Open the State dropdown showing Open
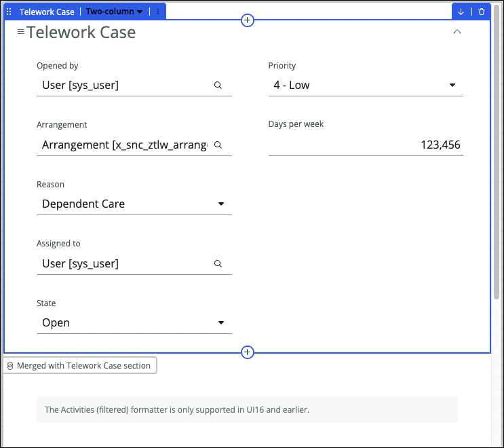The width and height of the screenshot is (504, 448). 134,323
